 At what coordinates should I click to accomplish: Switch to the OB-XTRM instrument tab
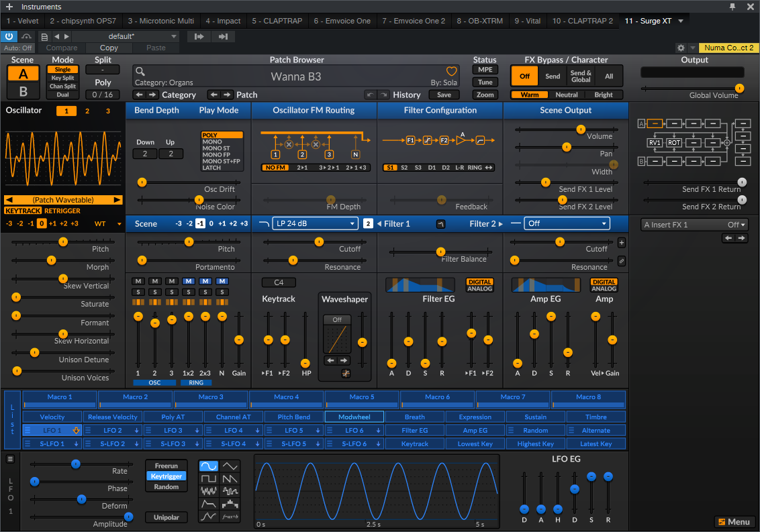pos(479,21)
